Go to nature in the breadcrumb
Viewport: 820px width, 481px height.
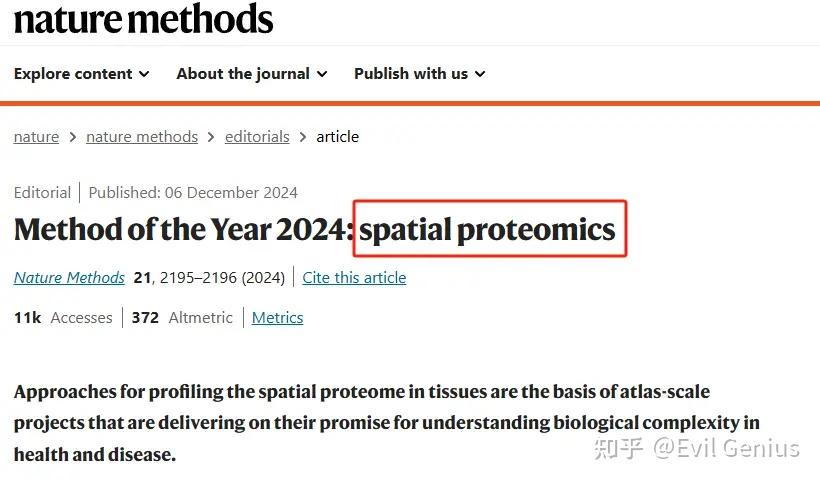coord(36,137)
